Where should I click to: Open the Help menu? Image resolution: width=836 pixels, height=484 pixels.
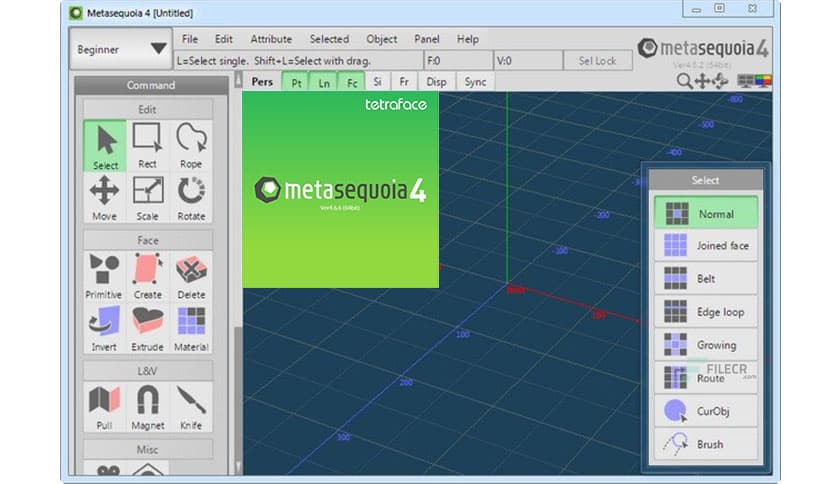468,39
